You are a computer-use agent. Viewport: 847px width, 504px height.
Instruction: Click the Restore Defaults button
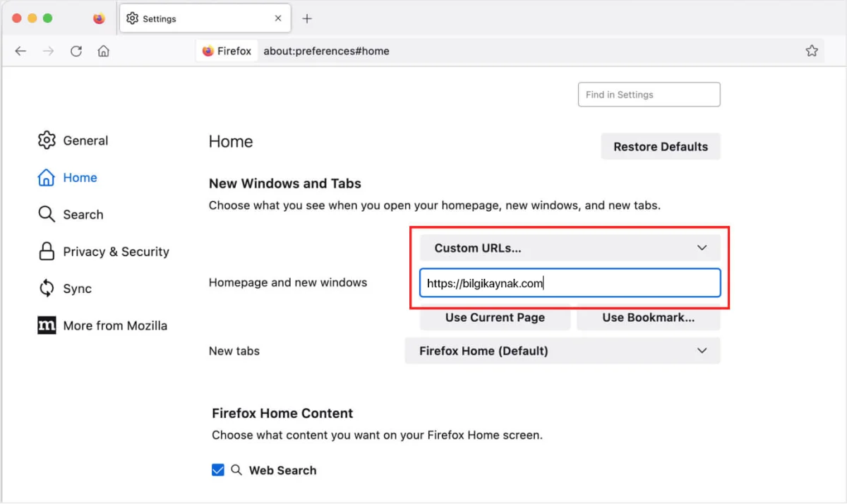(661, 147)
